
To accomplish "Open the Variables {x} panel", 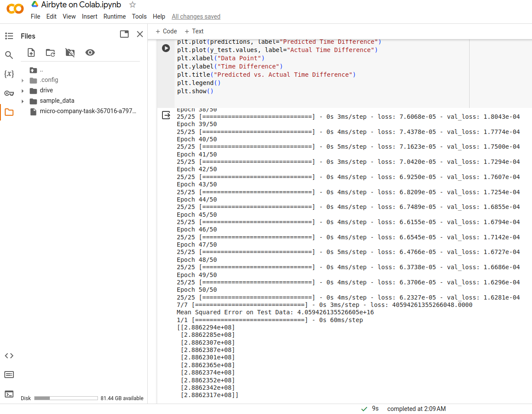I will point(9,74).
